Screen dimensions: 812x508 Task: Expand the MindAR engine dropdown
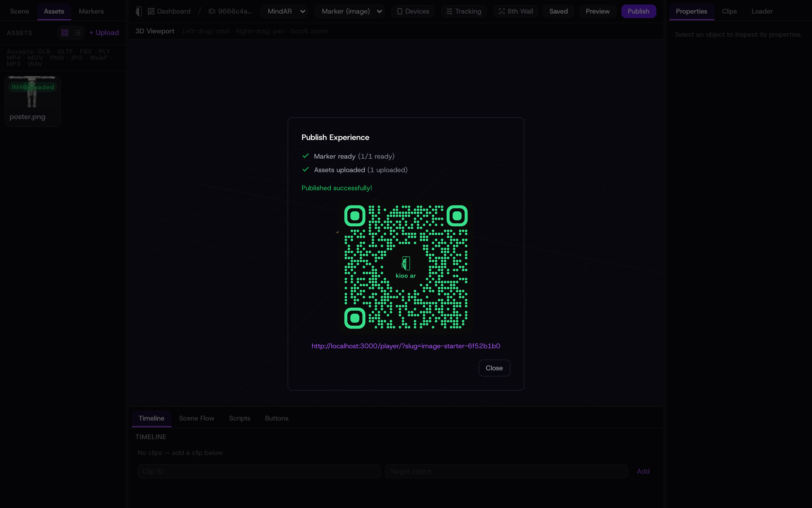[284, 11]
